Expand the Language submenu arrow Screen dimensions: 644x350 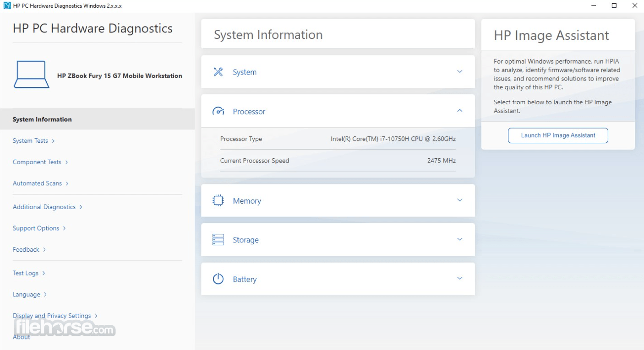click(x=45, y=295)
